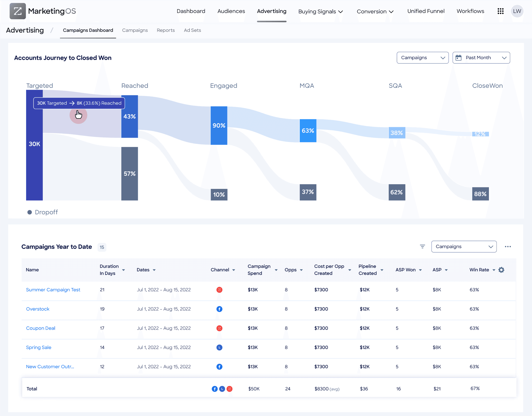Viewport: 532px width, 416px height.
Task: Click the MarketingOS logo icon
Action: pyautogui.click(x=18, y=11)
